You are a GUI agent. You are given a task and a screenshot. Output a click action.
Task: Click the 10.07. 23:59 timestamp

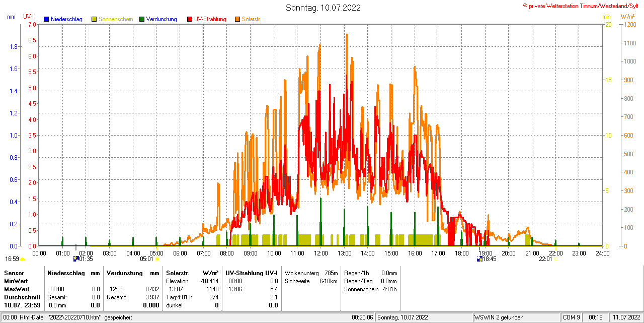[22, 305]
